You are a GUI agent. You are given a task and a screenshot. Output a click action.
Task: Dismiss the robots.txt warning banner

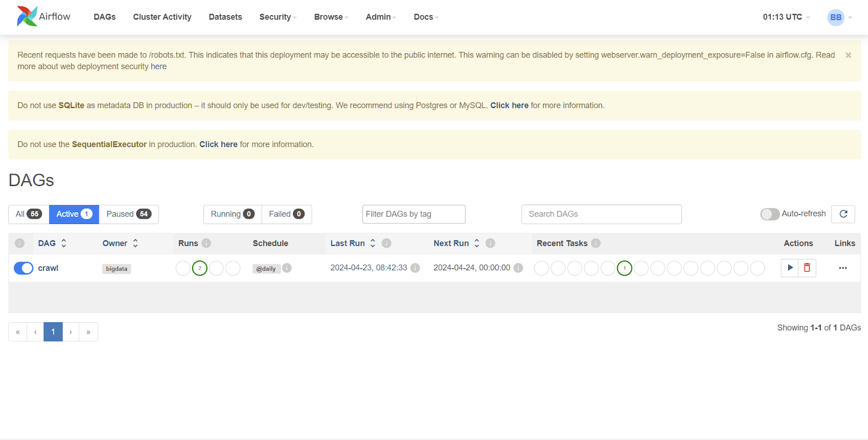[x=848, y=55]
